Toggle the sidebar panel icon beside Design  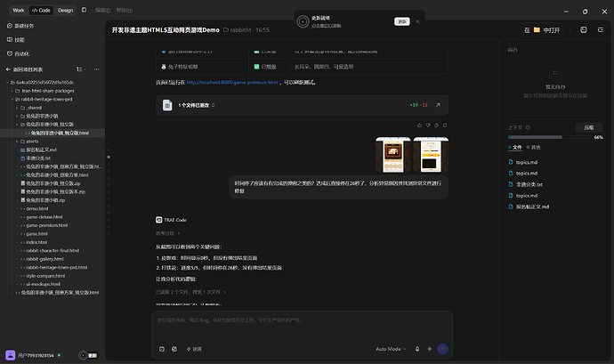click(84, 10)
